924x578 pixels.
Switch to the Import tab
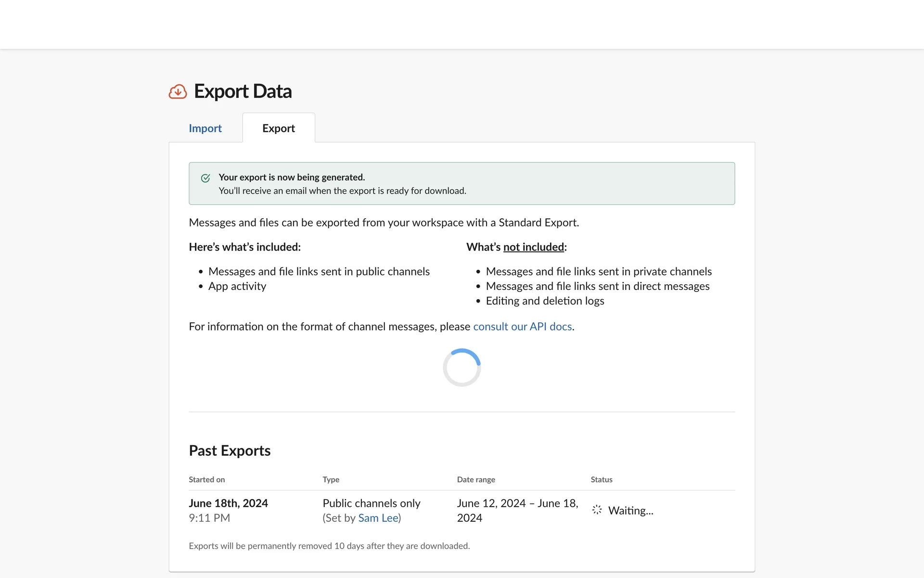pyautogui.click(x=205, y=128)
